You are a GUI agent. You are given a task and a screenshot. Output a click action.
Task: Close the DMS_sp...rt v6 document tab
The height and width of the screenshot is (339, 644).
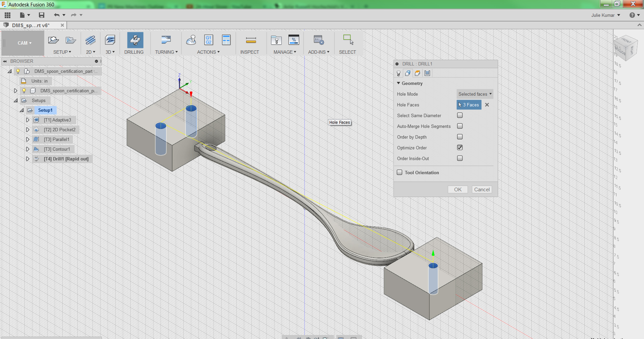point(62,25)
